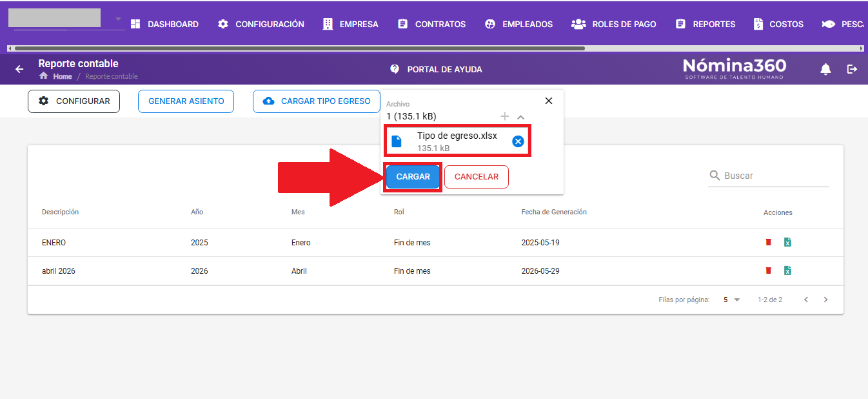Delete the ENERO report row
The width and height of the screenshot is (868, 399).
[768, 242]
